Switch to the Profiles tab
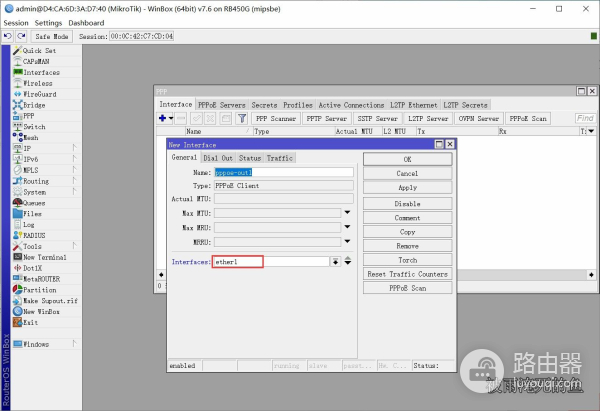 pyautogui.click(x=298, y=105)
